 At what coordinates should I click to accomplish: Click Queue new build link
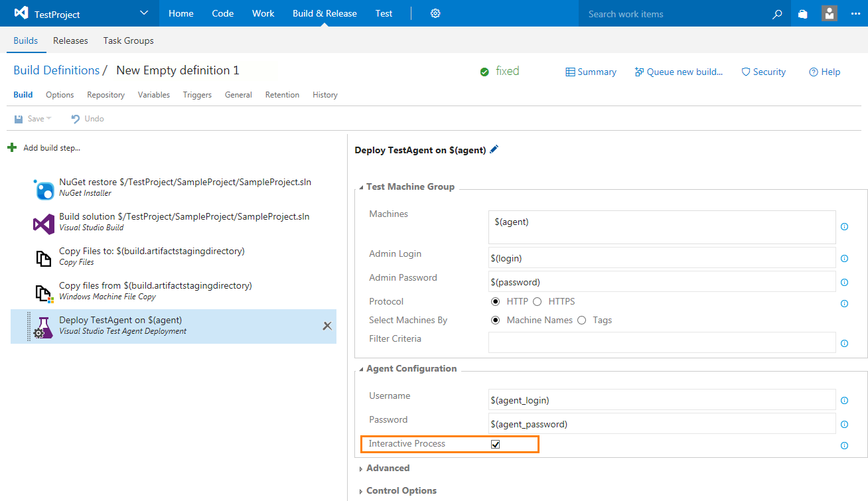[x=679, y=72]
